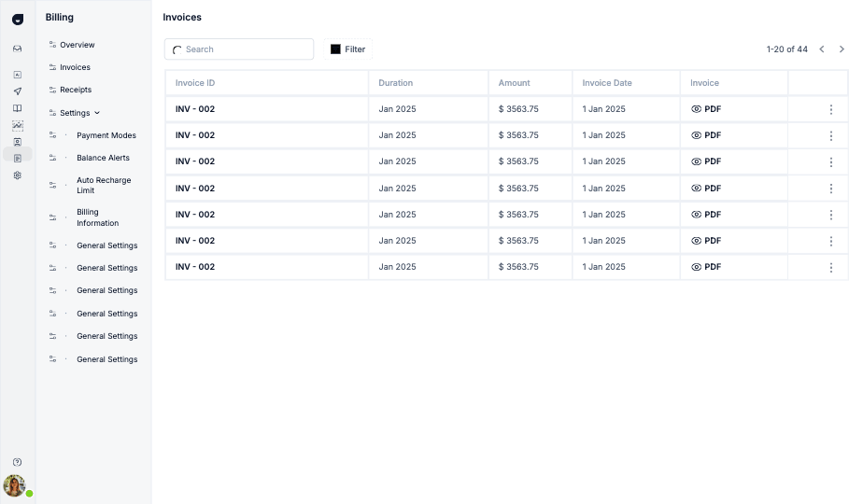Select Invoices in the Billing menu
This screenshot has height=504, width=863.
[x=75, y=67]
